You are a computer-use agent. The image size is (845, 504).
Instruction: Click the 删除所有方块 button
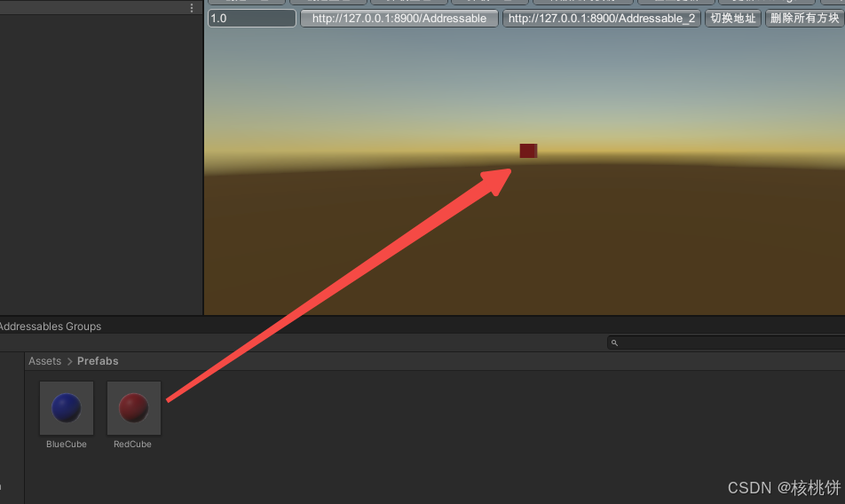point(804,19)
